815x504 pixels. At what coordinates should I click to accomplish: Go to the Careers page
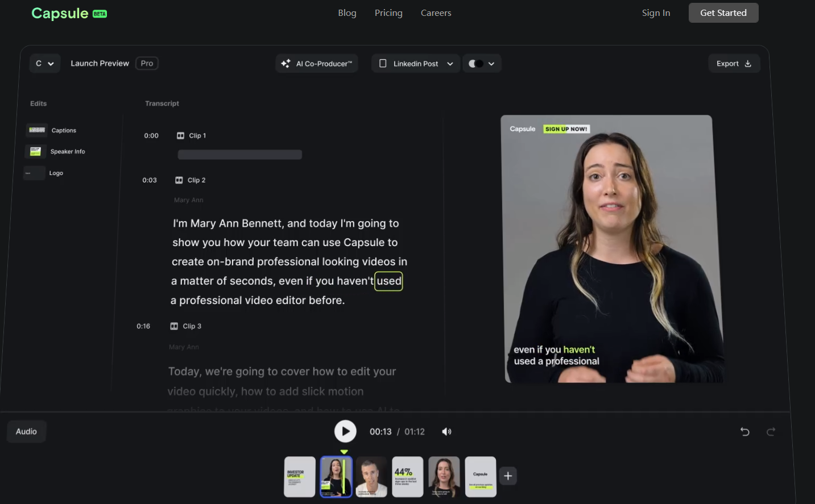click(436, 13)
